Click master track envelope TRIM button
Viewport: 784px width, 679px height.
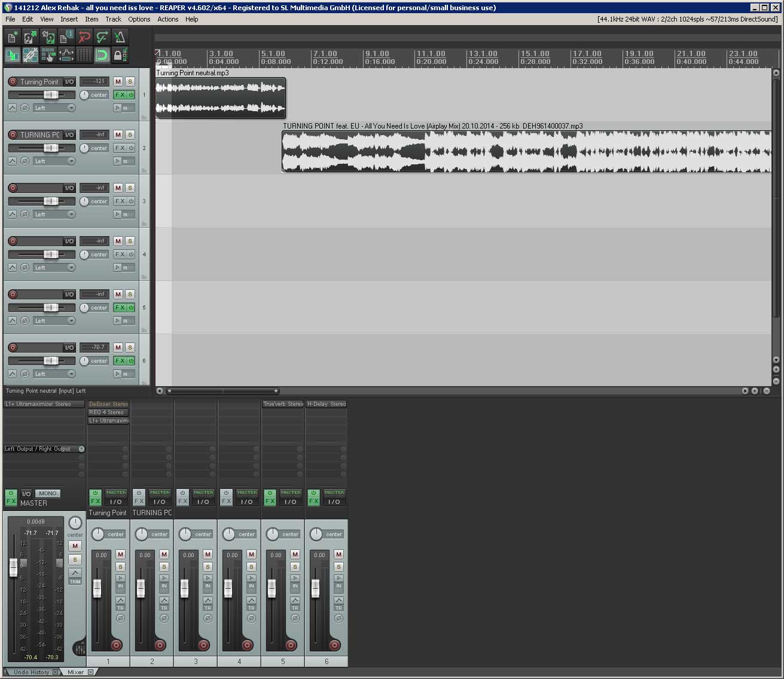pos(75,581)
